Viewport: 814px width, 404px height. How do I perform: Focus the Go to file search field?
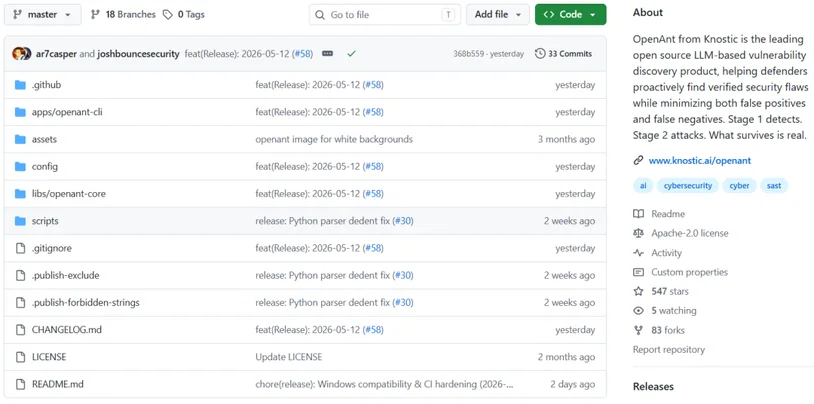[385, 15]
